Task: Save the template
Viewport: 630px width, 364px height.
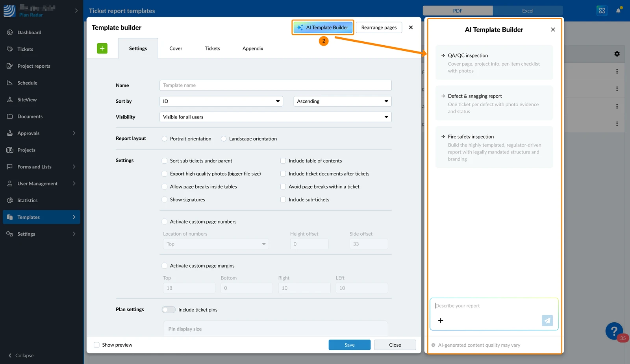Action: click(x=350, y=345)
